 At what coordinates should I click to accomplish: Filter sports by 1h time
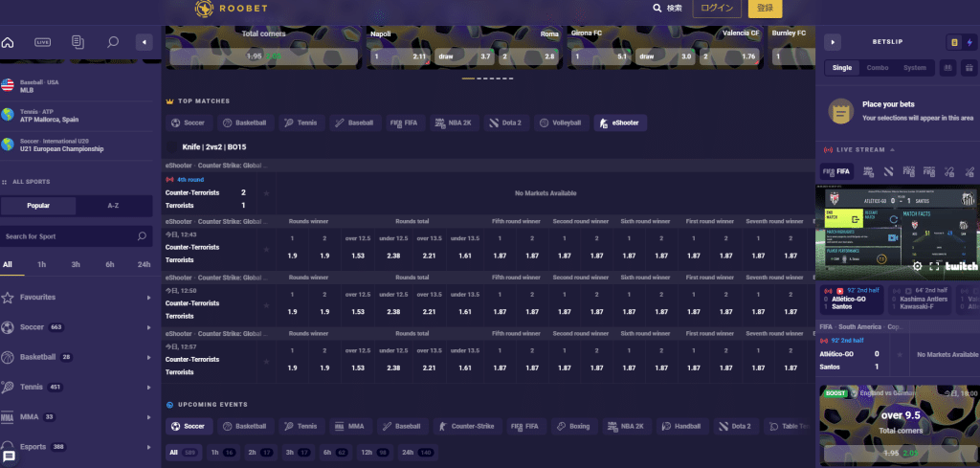pos(41,264)
